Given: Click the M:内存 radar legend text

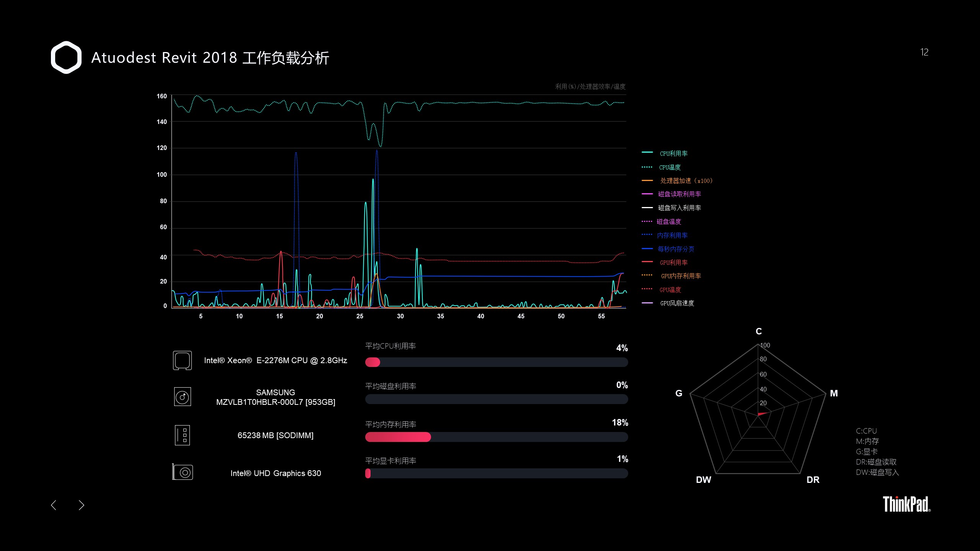Looking at the screenshot, I should pos(867,441).
